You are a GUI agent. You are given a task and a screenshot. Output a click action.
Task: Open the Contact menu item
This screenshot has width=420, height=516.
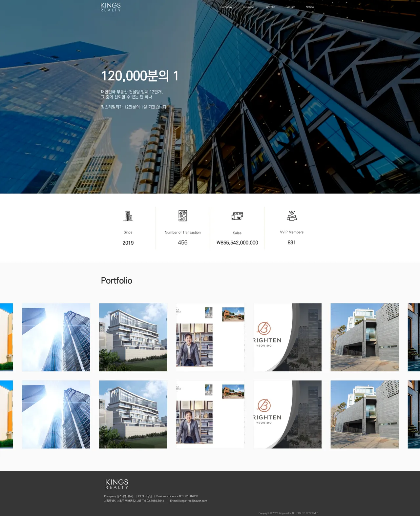(x=290, y=7)
